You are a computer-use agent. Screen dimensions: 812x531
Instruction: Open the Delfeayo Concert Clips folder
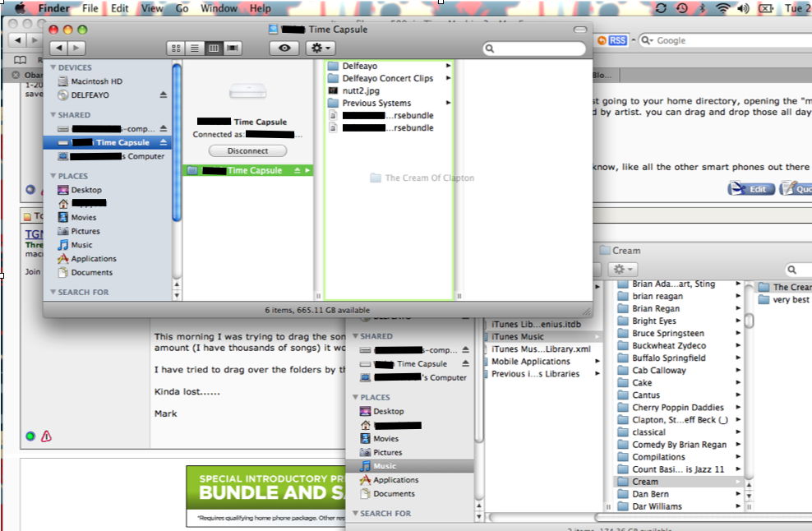coord(387,78)
